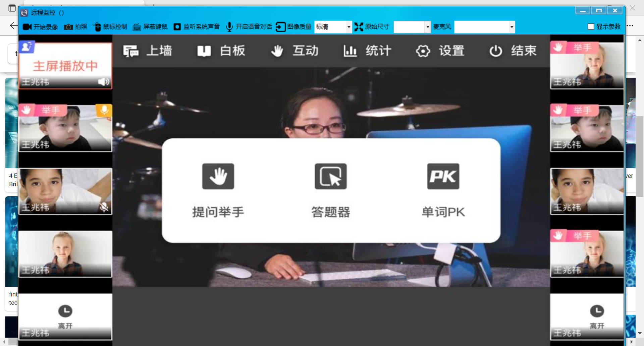Take a snapshot with 拍照

click(x=68, y=27)
